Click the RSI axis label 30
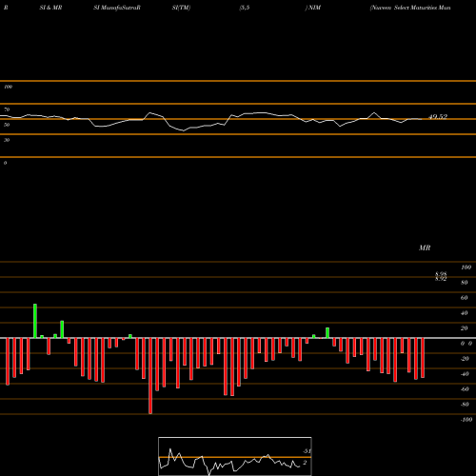Image resolution: width=476 pixels, height=476 pixels. pyautogui.click(x=7, y=140)
